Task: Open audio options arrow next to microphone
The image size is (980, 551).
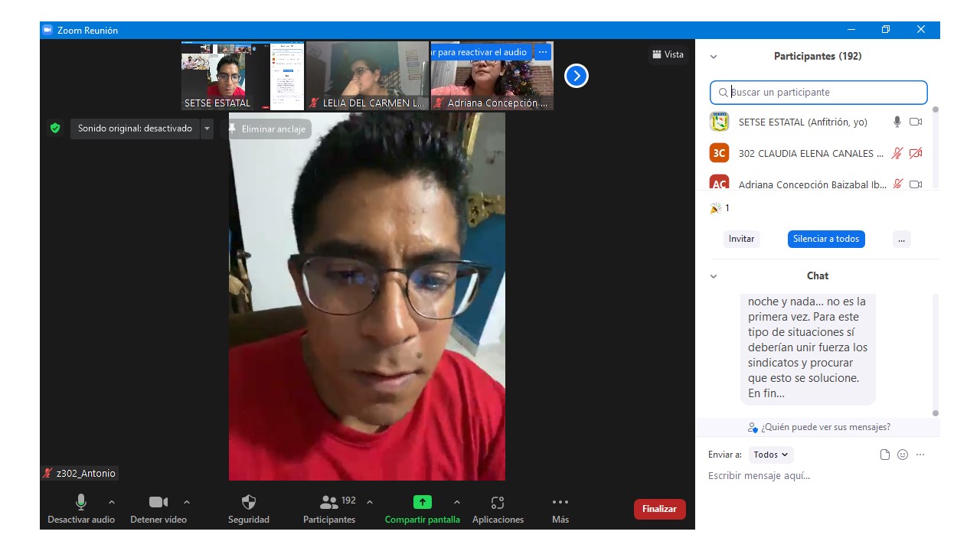Action: (112, 502)
